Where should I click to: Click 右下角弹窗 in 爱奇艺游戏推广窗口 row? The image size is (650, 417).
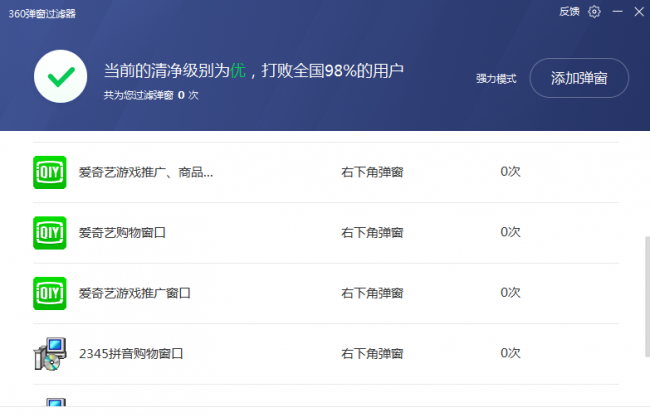372,293
